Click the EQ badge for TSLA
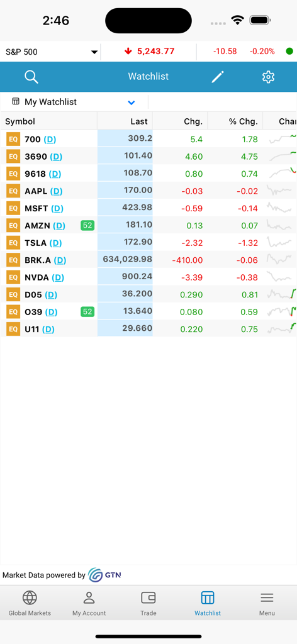 click(x=13, y=243)
